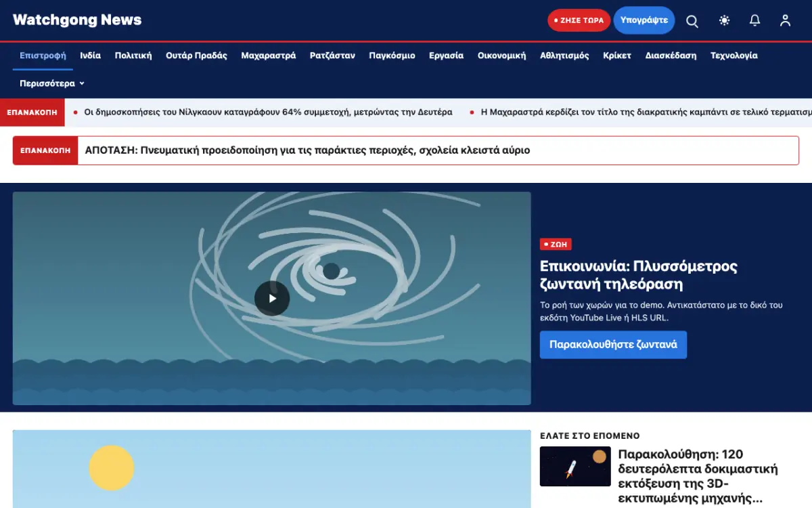Open the ΑΠΟΤΑΣΗ coastal warning alert
Screen dimensions: 812x508
307,150
